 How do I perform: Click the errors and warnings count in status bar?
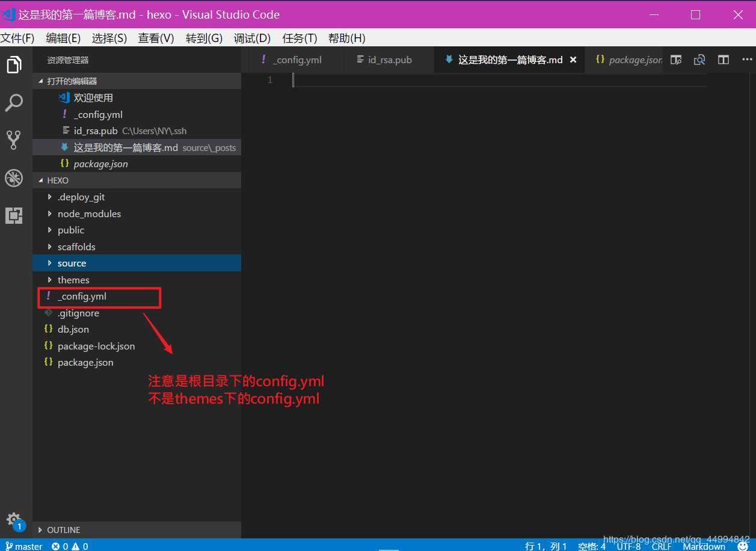click(70, 546)
